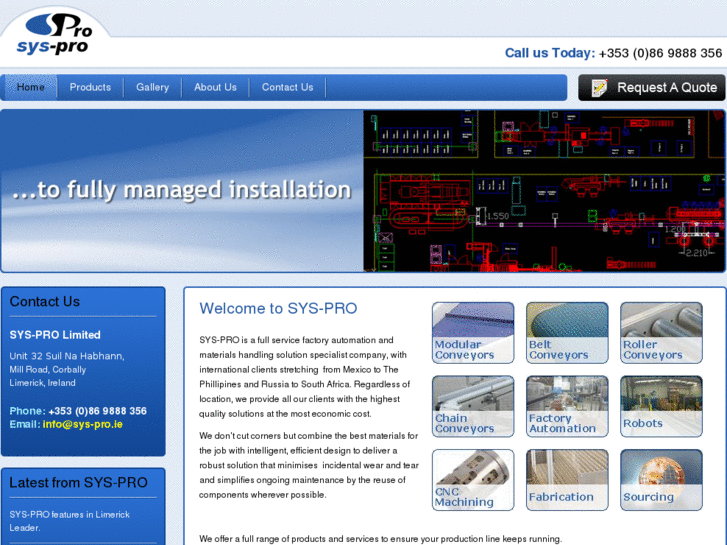Open the Home menu item
The height and width of the screenshot is (545, 727).
pyautogui.click(x=31, y=87)
